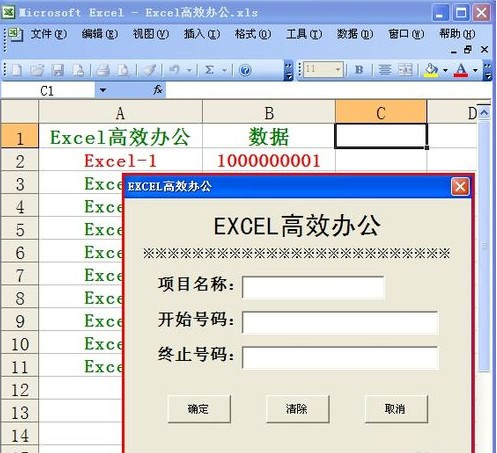Close the EXCEL高效办公 dialog
Viewport: 497px width, 453px height.
click(x=460, y=186)
